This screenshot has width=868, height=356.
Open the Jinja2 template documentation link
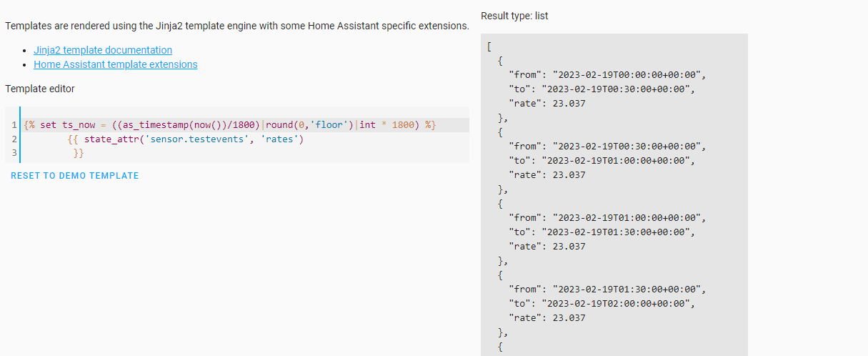(103, 50)
